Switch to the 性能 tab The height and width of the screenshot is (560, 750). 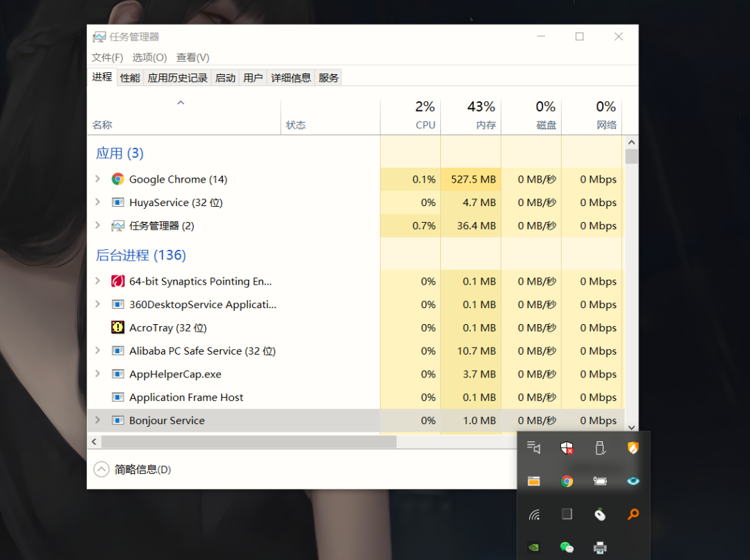[130, 78]
